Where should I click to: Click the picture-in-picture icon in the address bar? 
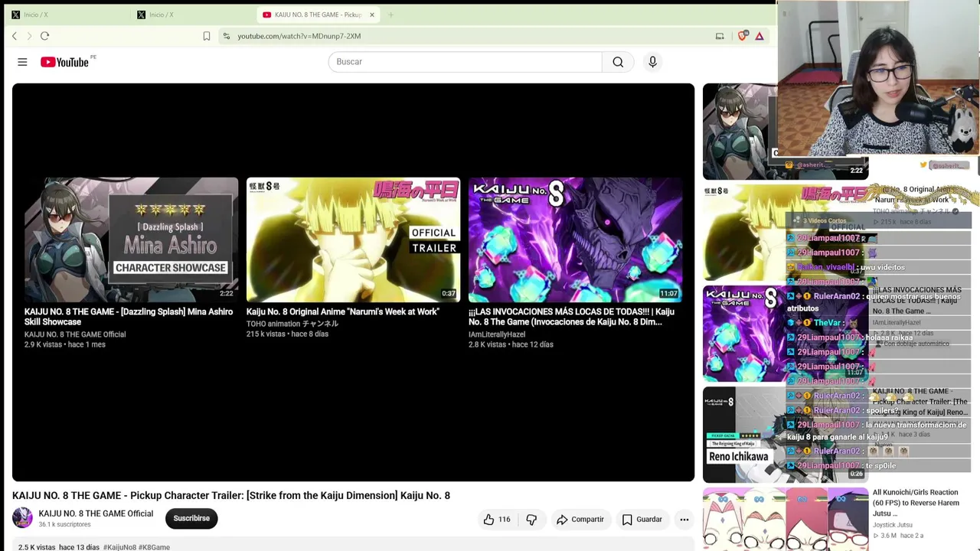(720, 36)
